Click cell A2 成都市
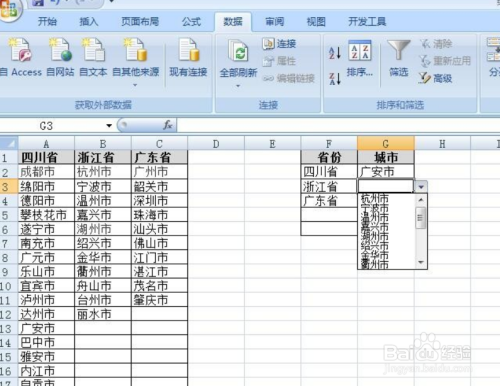The width and height of the screenshot is (500, 386). (46, 172)
